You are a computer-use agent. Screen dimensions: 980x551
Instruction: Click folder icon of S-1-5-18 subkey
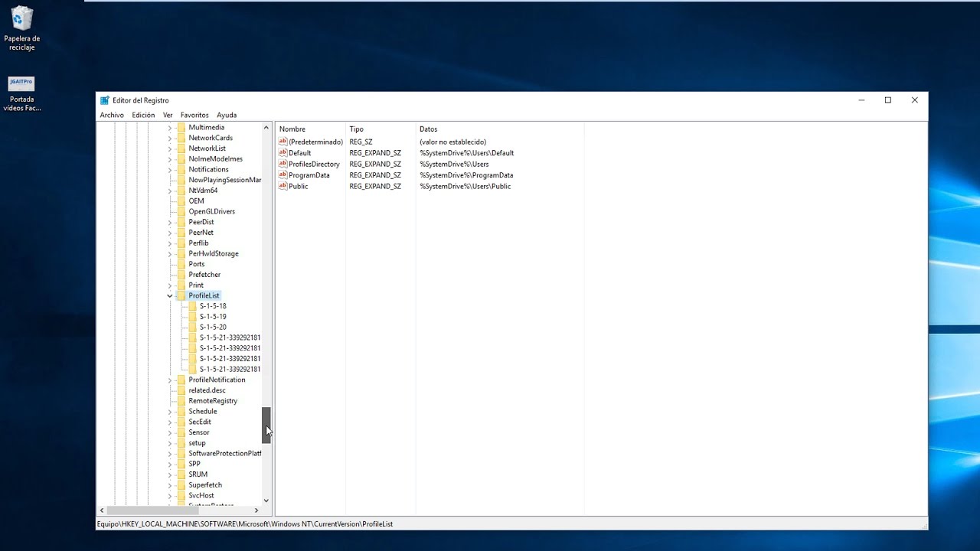coord(193,306)
